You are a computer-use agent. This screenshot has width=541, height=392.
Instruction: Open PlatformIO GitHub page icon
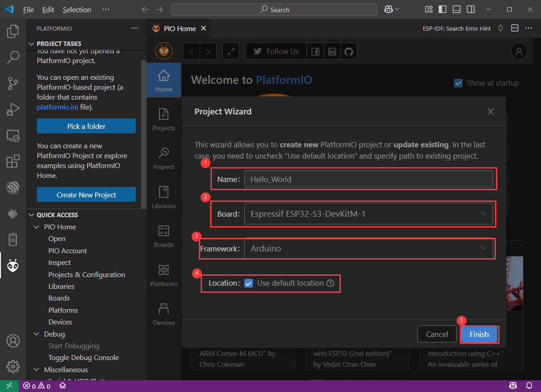pos(348,51)
